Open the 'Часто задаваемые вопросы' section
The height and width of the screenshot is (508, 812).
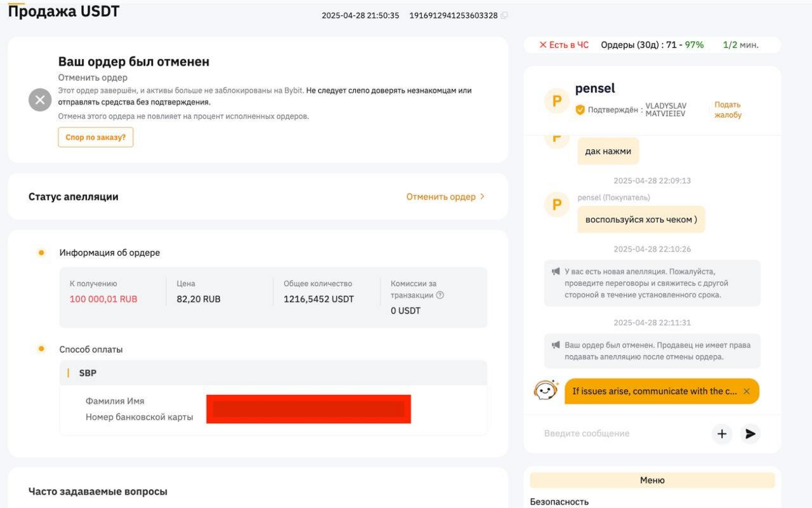pos(98,491)
